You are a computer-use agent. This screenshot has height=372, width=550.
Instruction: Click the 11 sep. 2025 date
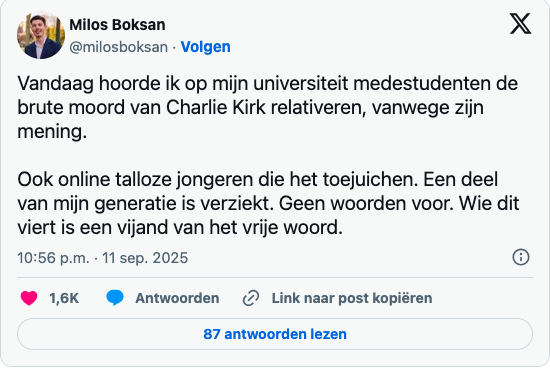pos(145,258)
